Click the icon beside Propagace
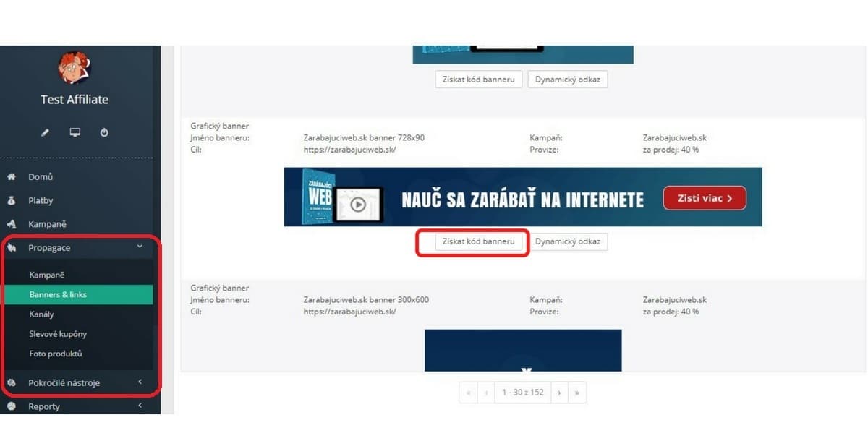The width and height of the screenshot is (868, 441). (x=12, y=247)
